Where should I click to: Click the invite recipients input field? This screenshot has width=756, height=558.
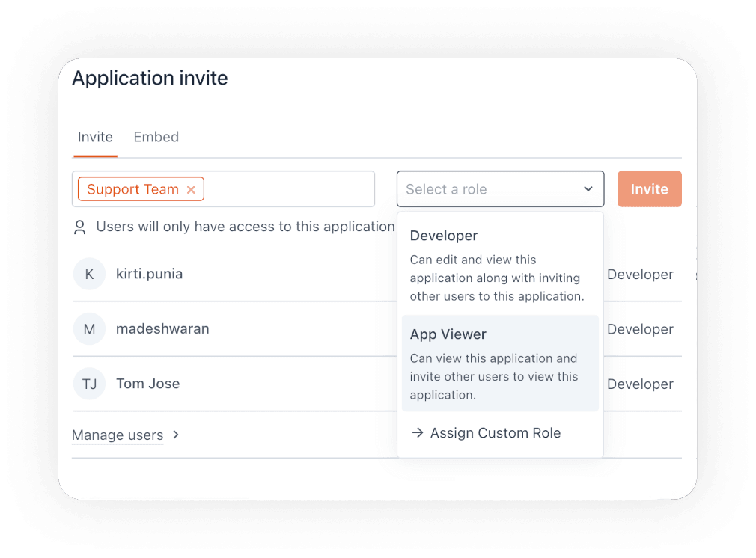coord(299,188)
